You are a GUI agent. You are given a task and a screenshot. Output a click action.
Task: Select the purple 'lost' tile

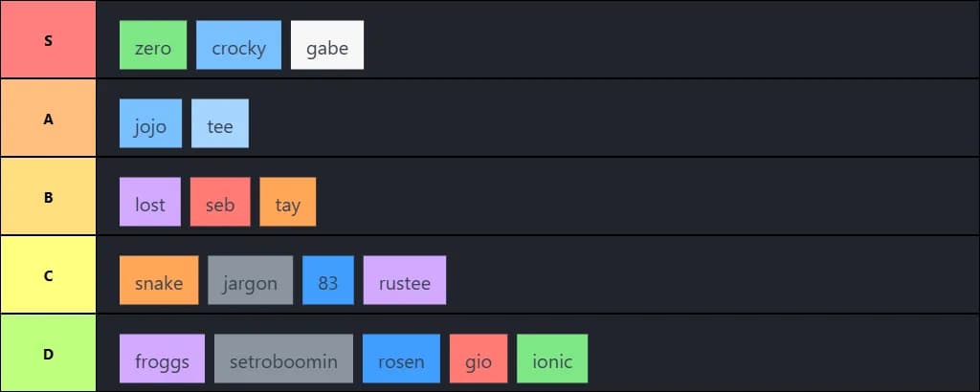(x=150, y=203)
